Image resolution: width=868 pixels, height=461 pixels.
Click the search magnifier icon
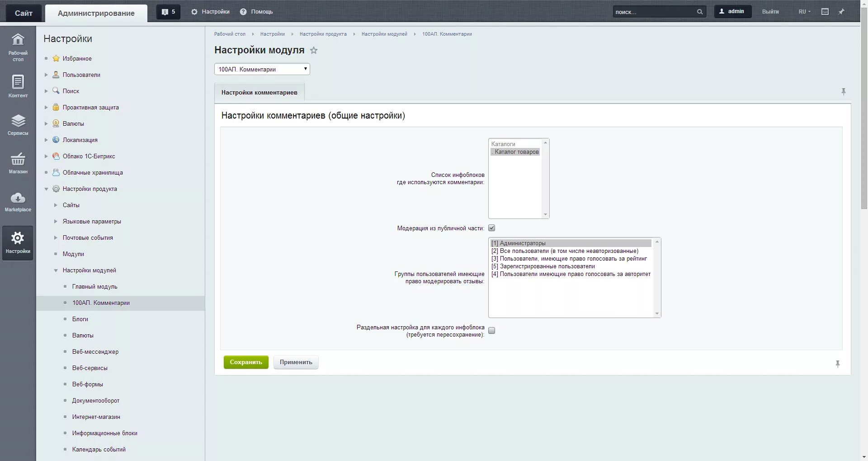coord(699,12)
